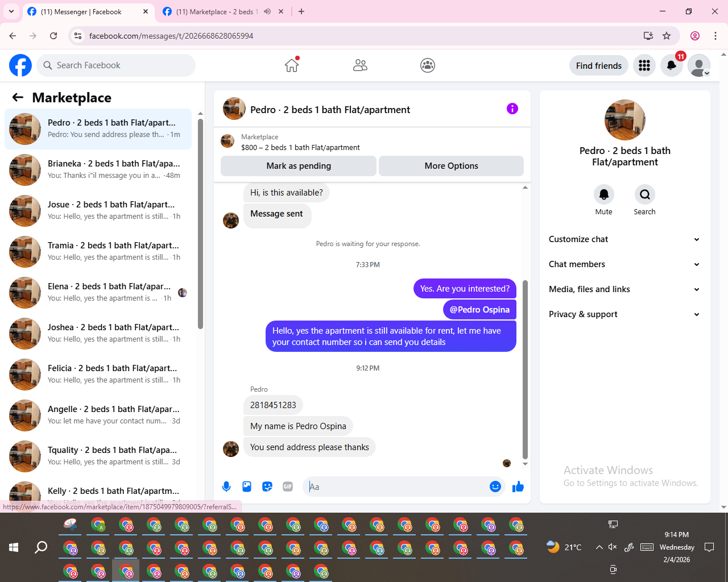Open Chrome profile icon in toolbar
728x582 pixels.
695,36
